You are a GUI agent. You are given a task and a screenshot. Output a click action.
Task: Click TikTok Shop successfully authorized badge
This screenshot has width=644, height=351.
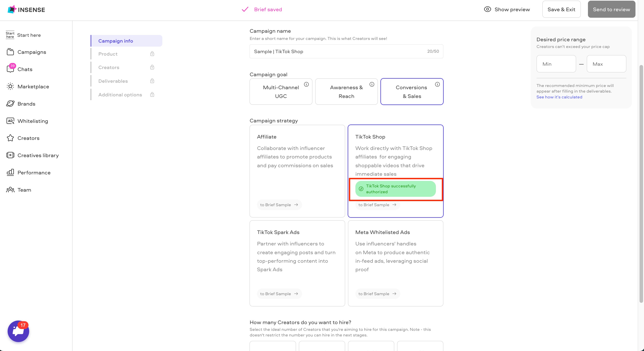pyautogui.click(x=395, y=189)
